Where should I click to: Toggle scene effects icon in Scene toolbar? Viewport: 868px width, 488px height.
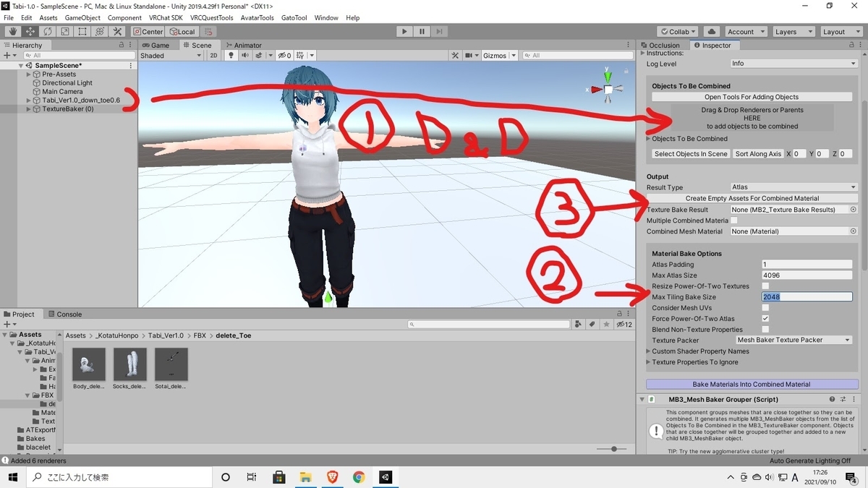tap(258, 56)
